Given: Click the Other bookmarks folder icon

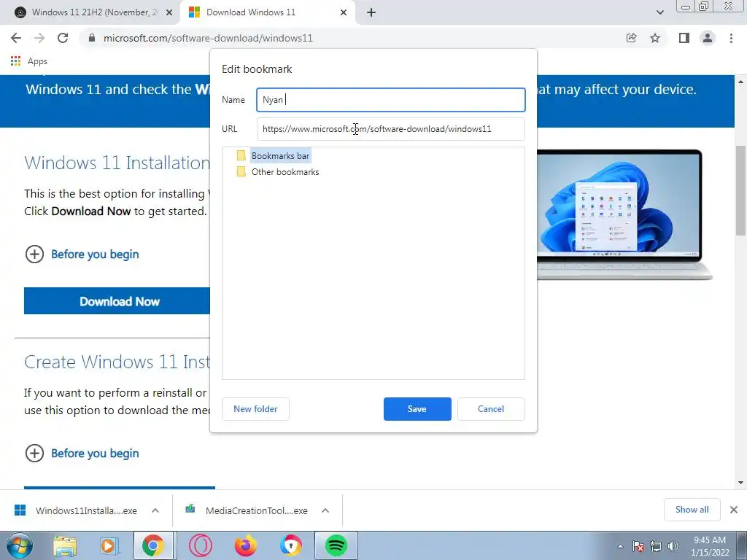Looking at the screenshot, I should pos(241,172).
